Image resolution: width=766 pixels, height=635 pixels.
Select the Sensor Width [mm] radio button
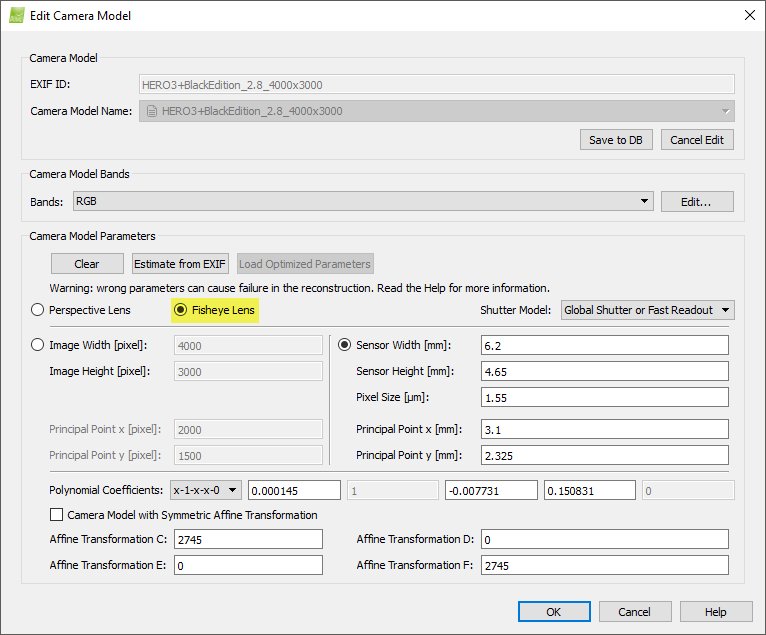point(346,345)
